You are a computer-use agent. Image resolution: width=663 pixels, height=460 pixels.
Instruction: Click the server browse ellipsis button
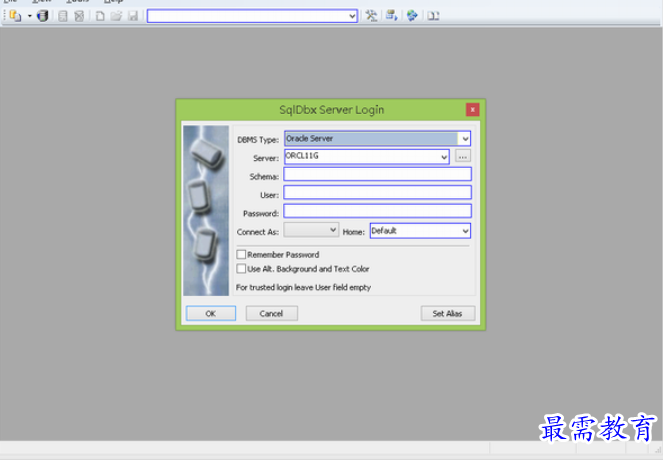coord(462,157)
